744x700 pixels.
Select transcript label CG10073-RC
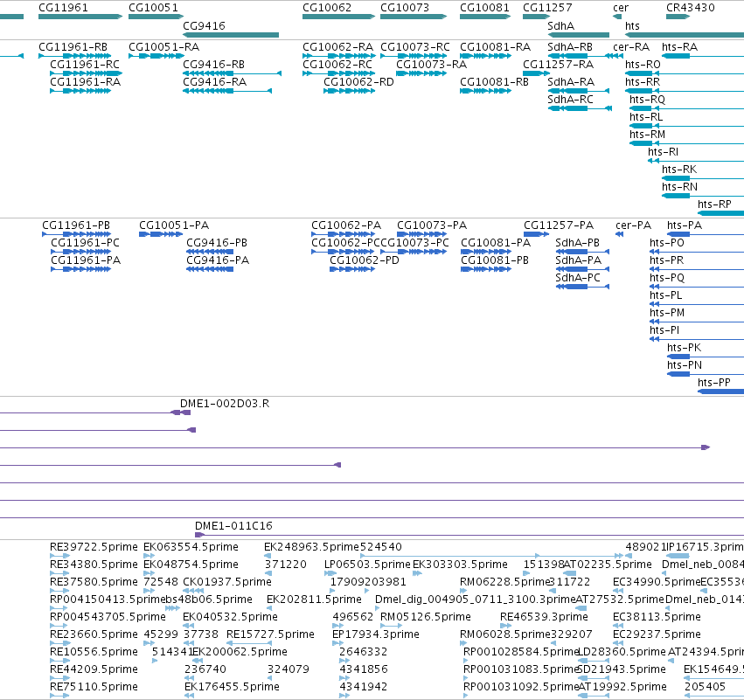point(415,47)
